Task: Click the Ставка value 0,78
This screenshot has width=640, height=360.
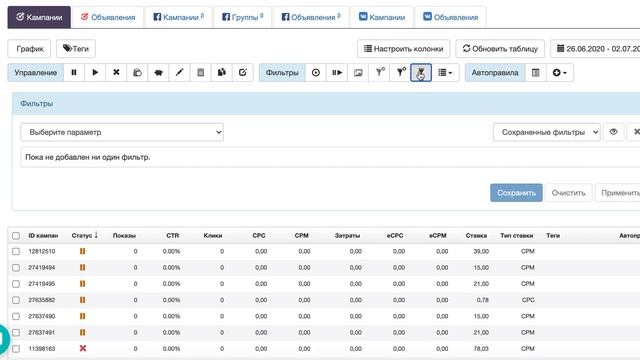Action: pos(482,300)
